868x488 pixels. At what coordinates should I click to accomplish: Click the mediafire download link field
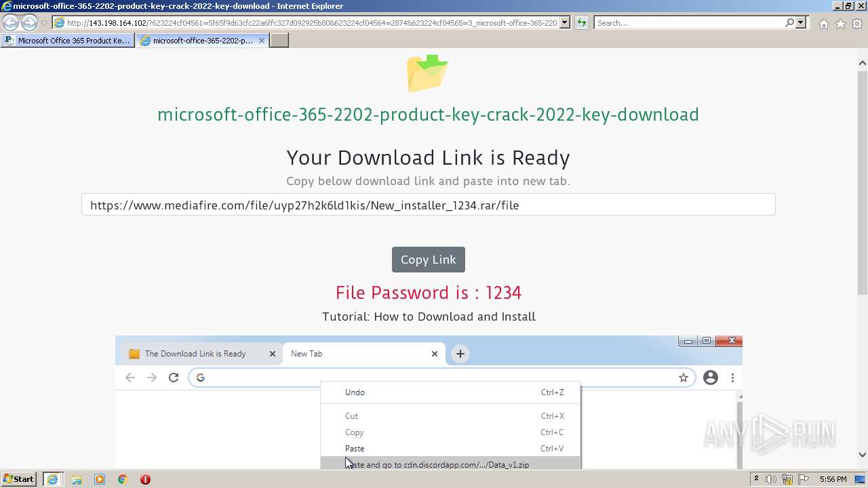click(428, 205)
